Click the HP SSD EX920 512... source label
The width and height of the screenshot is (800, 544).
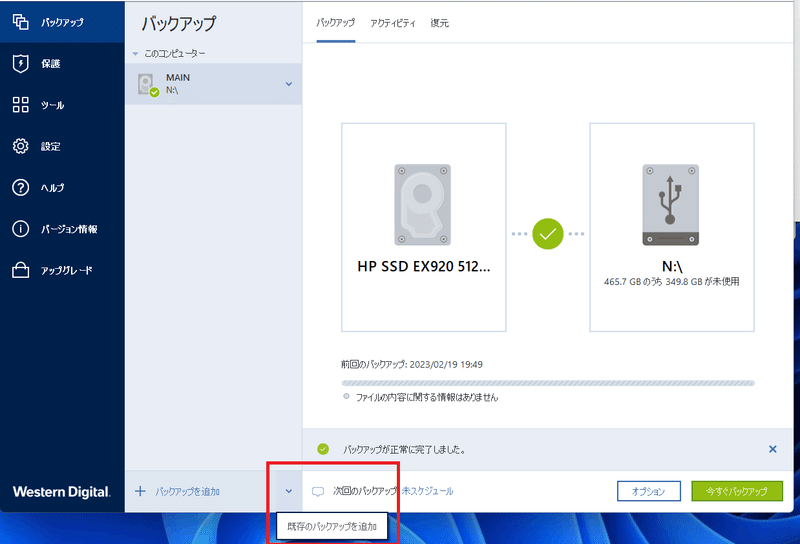(x=423, y=266)
